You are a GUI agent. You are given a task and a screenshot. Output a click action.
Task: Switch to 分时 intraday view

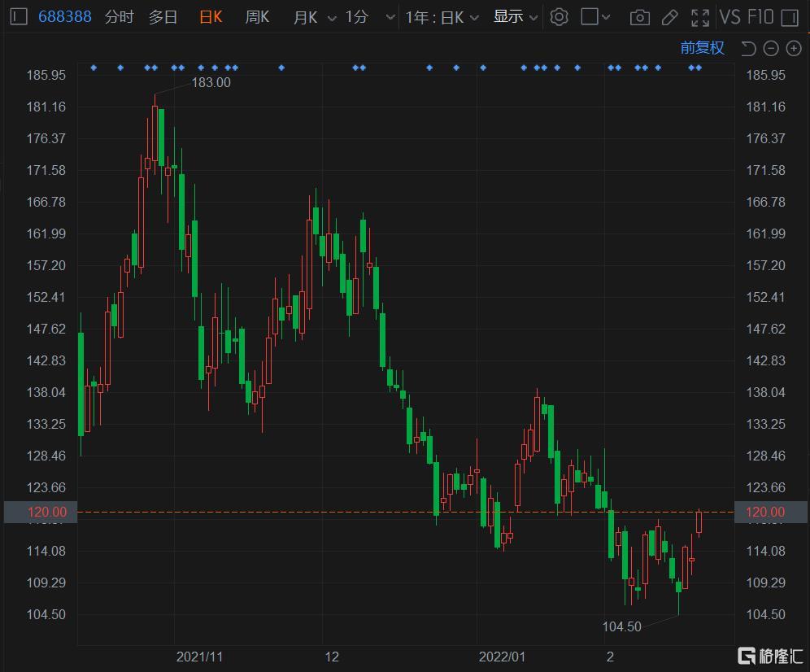pyautogui.click(x=120, y=17)
